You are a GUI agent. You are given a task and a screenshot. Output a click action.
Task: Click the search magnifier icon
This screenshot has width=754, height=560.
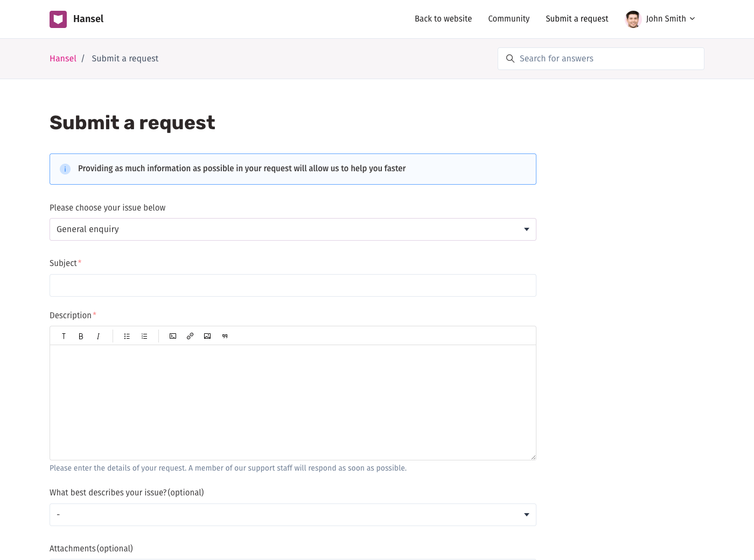[510, 59]
